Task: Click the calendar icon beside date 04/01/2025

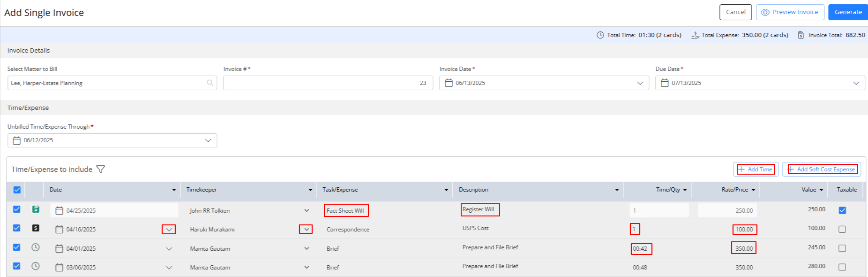Action: click(60, 248)
